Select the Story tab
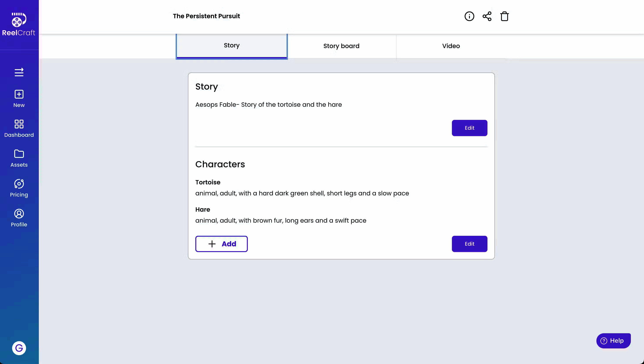 [232, 46]
